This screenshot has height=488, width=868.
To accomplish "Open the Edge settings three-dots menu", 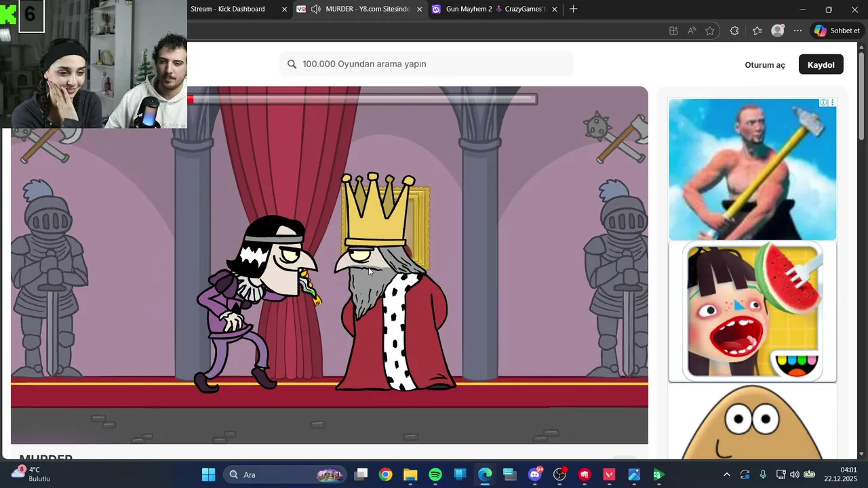I will point(797,30).
